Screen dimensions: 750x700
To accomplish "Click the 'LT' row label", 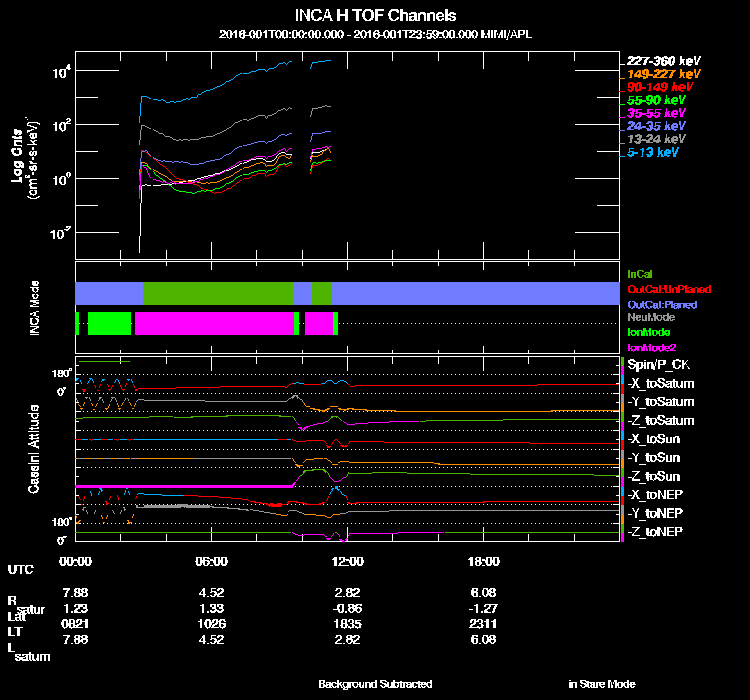I will click(15, 632).
